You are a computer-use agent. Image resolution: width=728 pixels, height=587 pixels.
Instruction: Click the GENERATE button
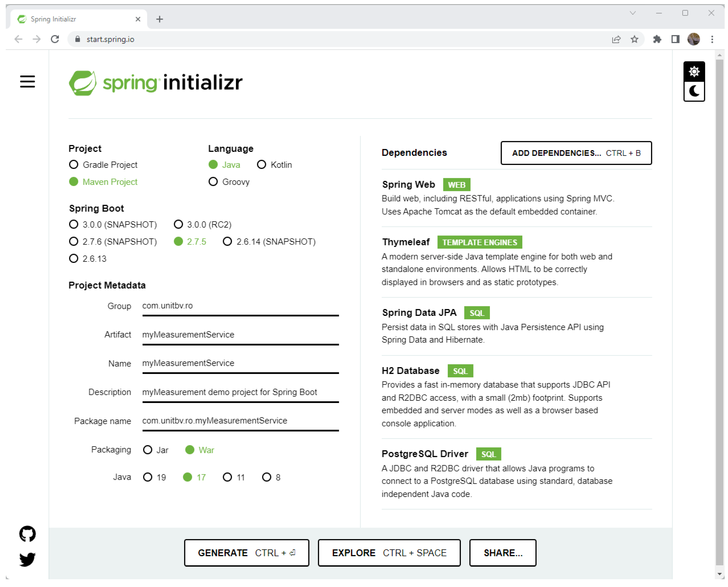(x=247, y=552)
